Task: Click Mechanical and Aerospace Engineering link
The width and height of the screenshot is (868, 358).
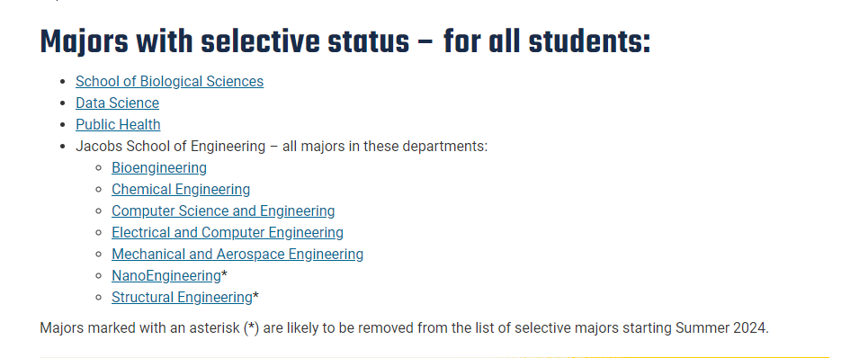Action: pos(237,254)
